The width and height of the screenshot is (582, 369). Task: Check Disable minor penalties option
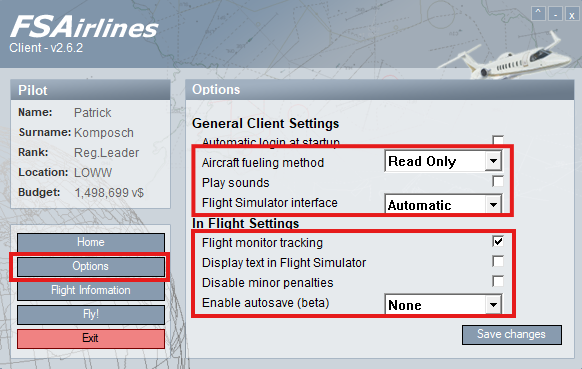498,281
